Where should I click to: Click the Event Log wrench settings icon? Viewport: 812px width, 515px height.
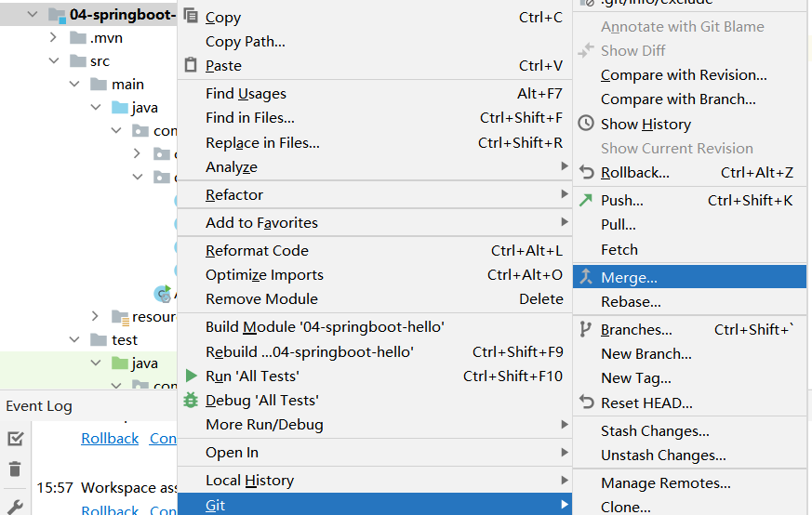15,507
